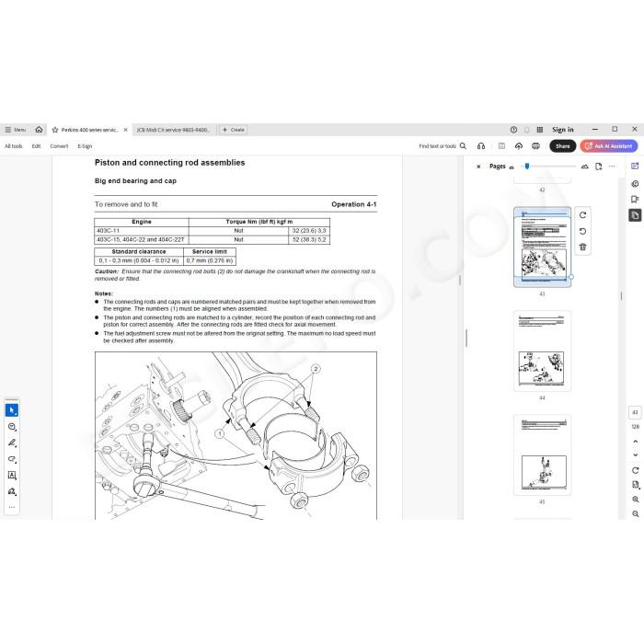The width and height of the screenshot is (644, 644).
Task: Open the zoom/marquee tool in quick toolbar
Action: pyautogui.click(x=12, y=427)
